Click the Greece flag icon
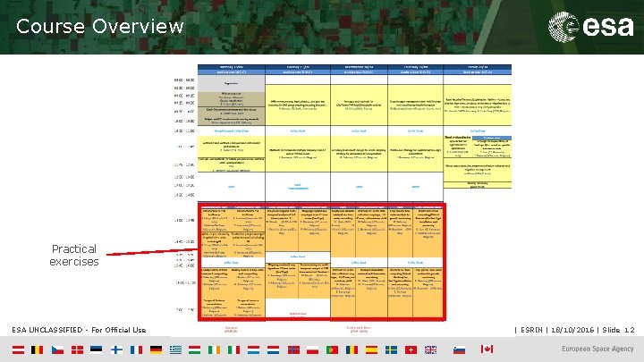This screenshot has width=644, height=362. [176, 349]
